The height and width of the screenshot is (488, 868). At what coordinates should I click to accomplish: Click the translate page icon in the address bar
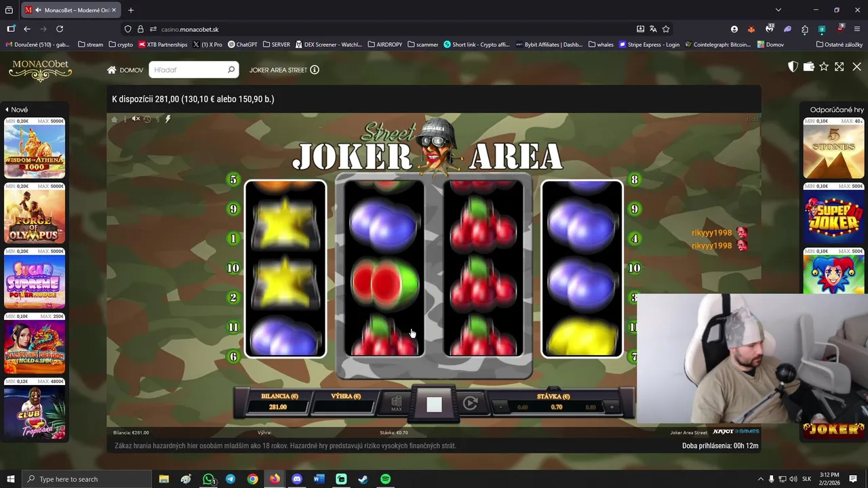653,29
